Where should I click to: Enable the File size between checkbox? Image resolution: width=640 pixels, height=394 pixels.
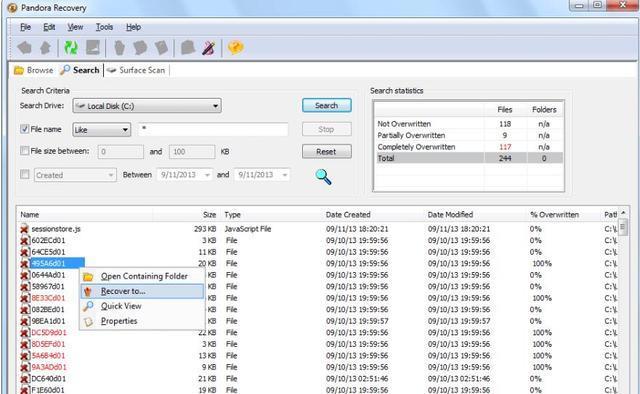click(x=24, y=151)
